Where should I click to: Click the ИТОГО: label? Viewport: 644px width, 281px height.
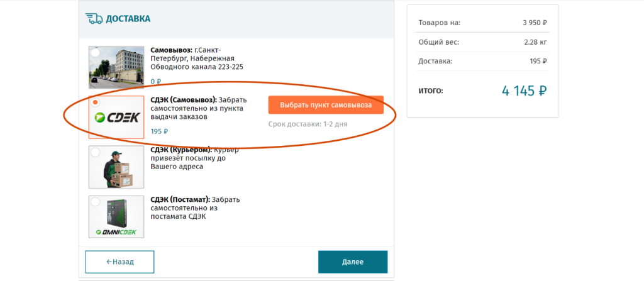point(431,91)
